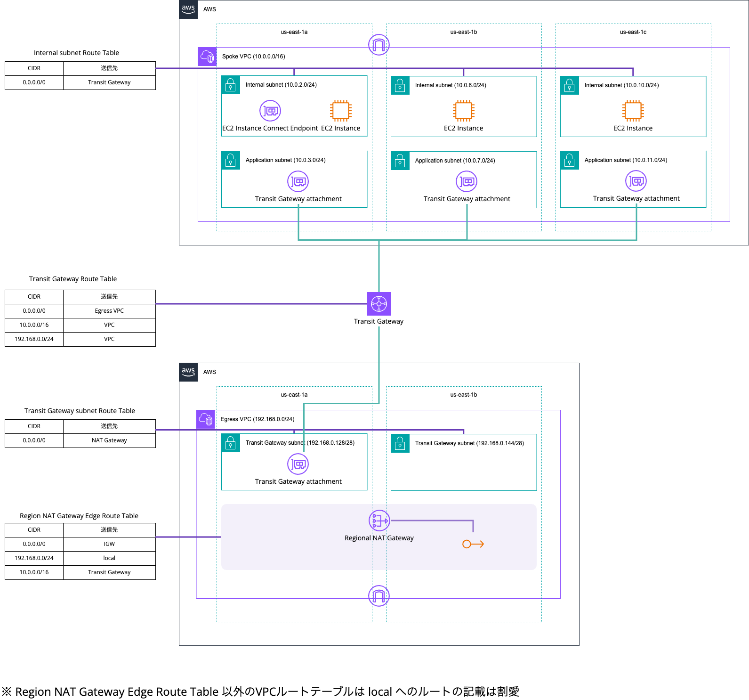Click the 'Internal subnet Route Table' title
Viewport: 749px width, 700px height.
76,53
